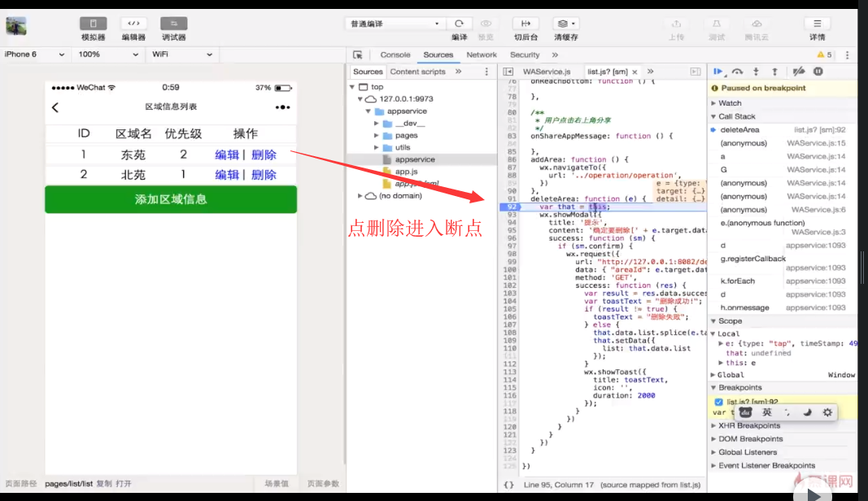The width and height of the screenshot is (868, 501).
Task: Click 打开 next to page path
Action: pyautogui.click(x=124, y=484)
